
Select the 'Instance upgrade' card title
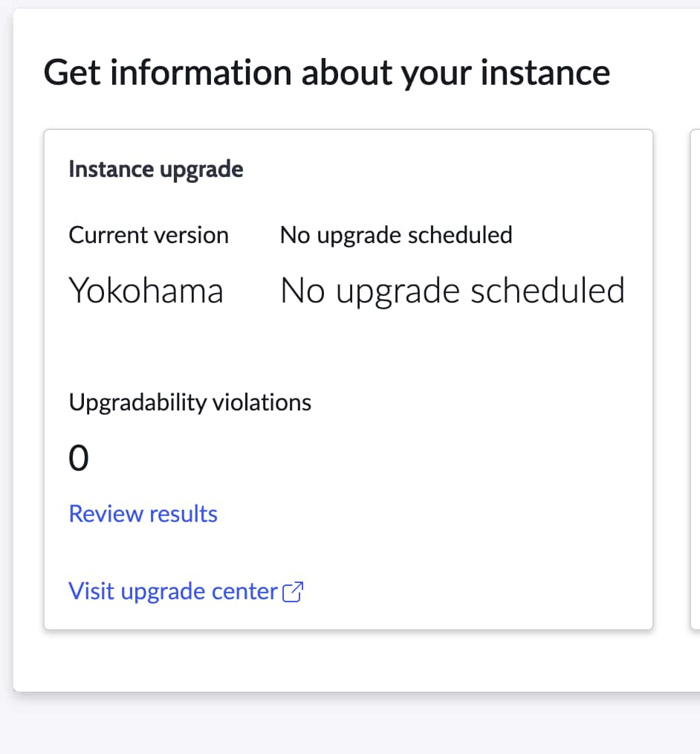point(155,170)
